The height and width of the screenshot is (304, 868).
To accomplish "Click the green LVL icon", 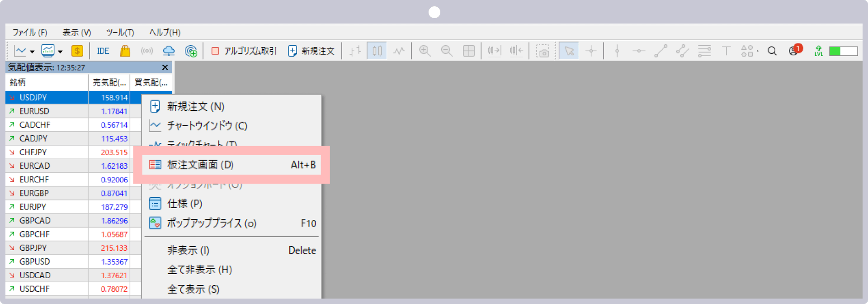I will pos(818,51).
